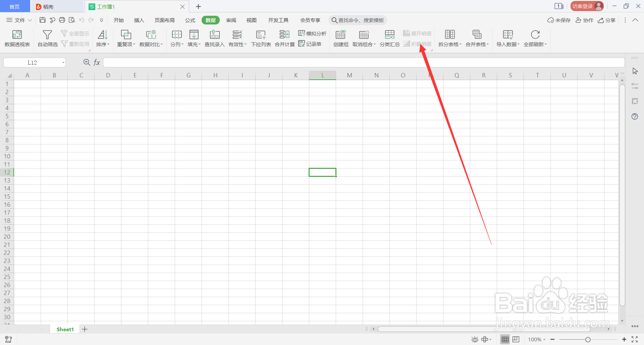Open the quick access toolbar customize dropdown
644x345 pixels.
click(101, 20)
